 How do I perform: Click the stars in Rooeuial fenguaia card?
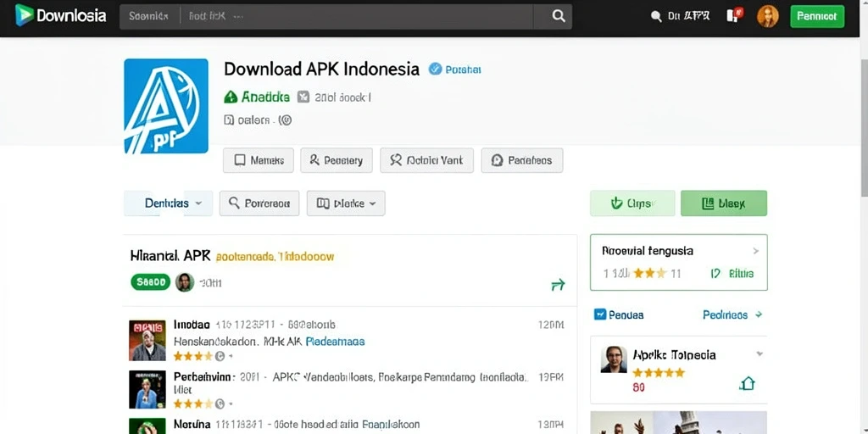click(x=649, y=273)
